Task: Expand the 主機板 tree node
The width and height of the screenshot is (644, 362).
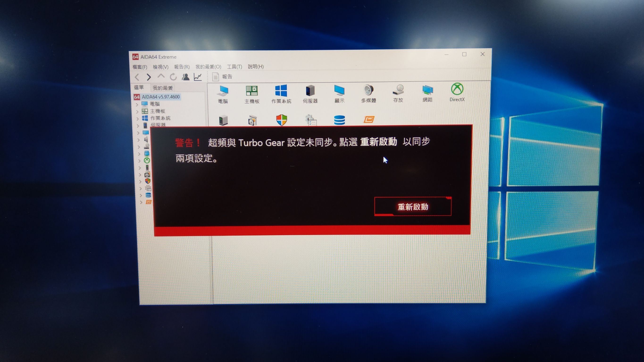Action: [137, 112]
